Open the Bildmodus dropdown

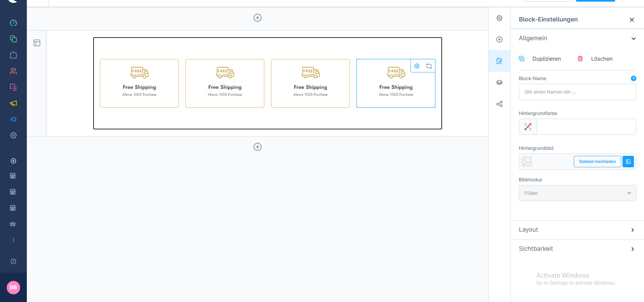coord(577,193)
